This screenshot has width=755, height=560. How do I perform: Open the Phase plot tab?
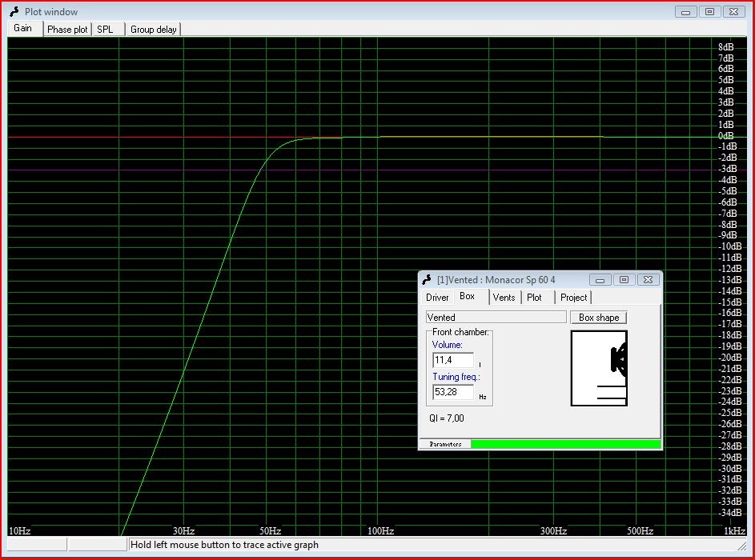click(67, 30)
